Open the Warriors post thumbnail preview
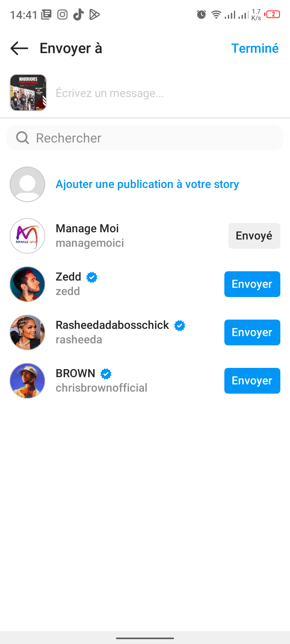The width and height of the screenshot is (290, 644). pyautogui.click(x=28, y=93)
